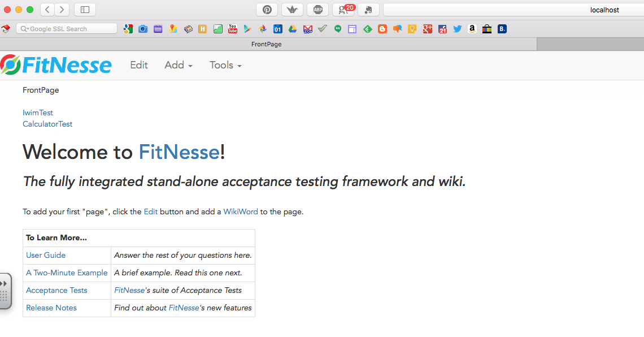Image resolution: width=644 pixels, height=337 pixels.
Task: Open the Adblock Plus (ABP) extension
Action: click(x=318, y=10)
